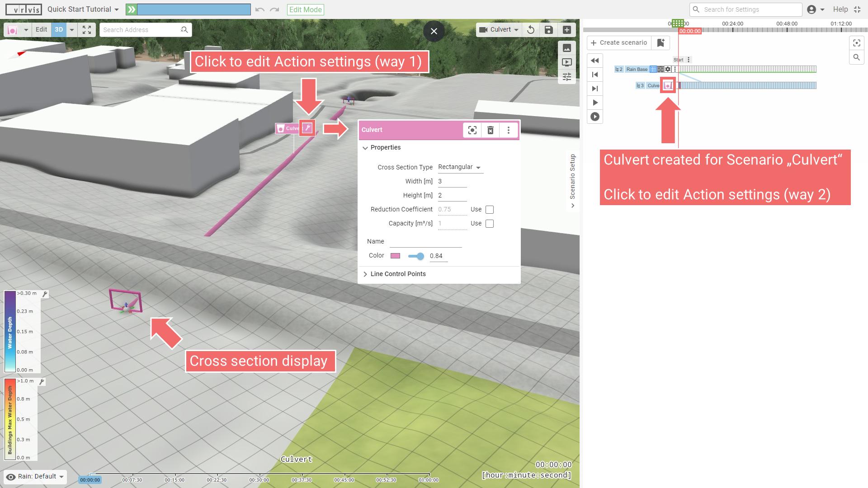Click the pink Culvert action icon on timeline
868x488 pixels.
click(x=668, y=85)
